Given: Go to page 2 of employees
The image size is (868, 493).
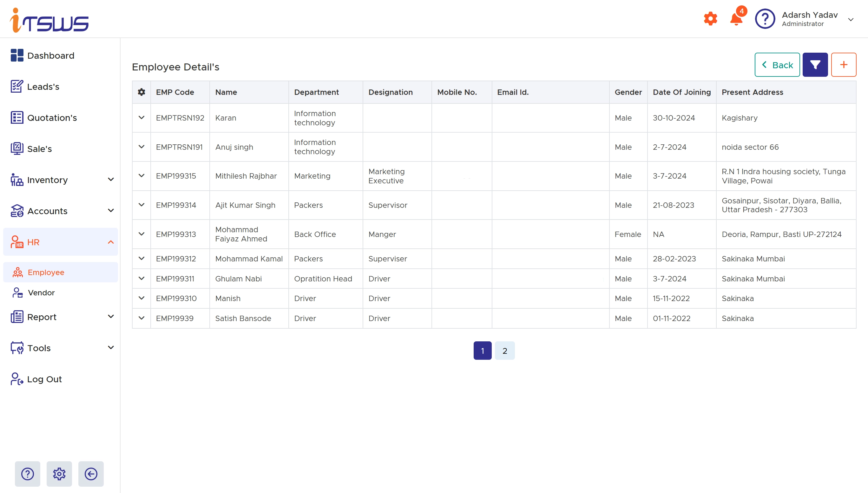Looking at the screenshot, I should point(504,351).
